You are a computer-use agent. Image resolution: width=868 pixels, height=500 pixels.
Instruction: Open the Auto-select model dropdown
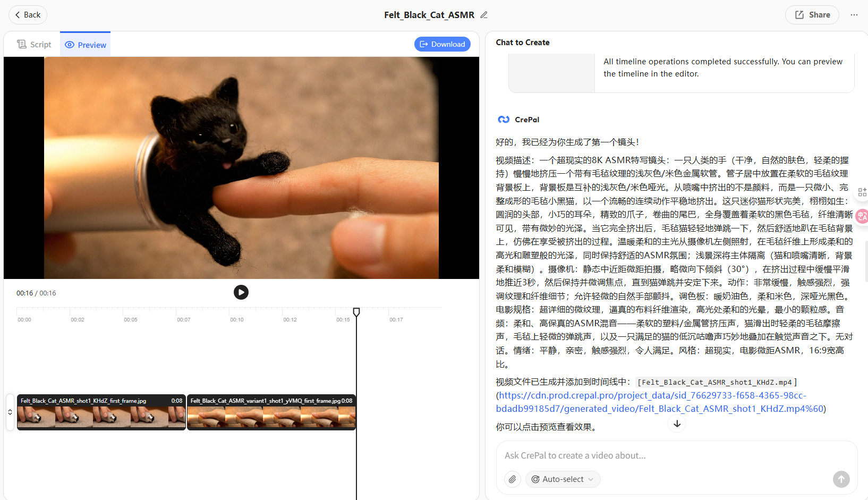tap(563, 479)
